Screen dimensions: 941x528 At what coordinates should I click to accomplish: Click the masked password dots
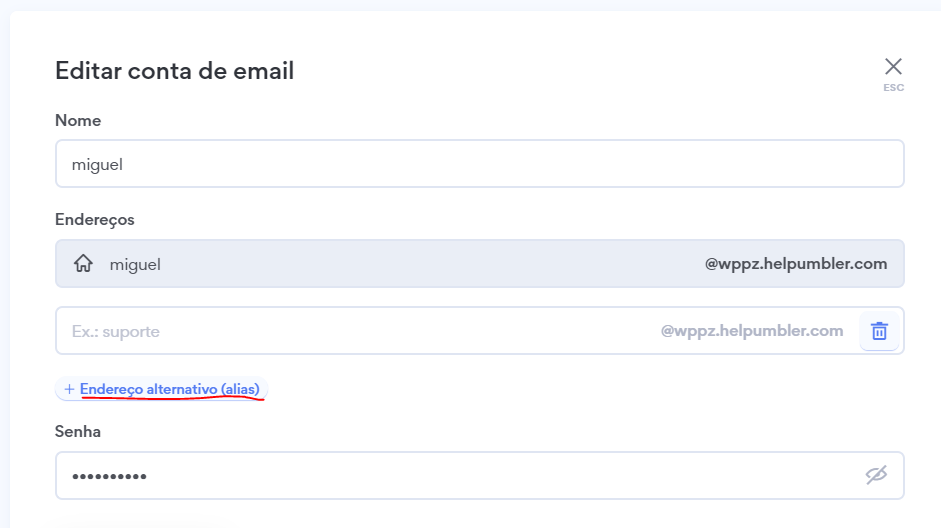pos(109,476)
